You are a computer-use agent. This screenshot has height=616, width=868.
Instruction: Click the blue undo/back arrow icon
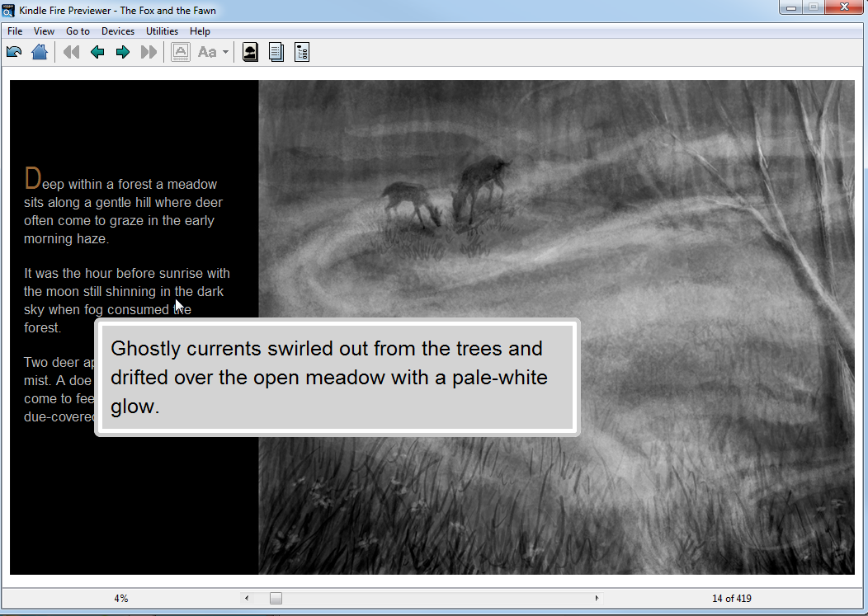14,53
